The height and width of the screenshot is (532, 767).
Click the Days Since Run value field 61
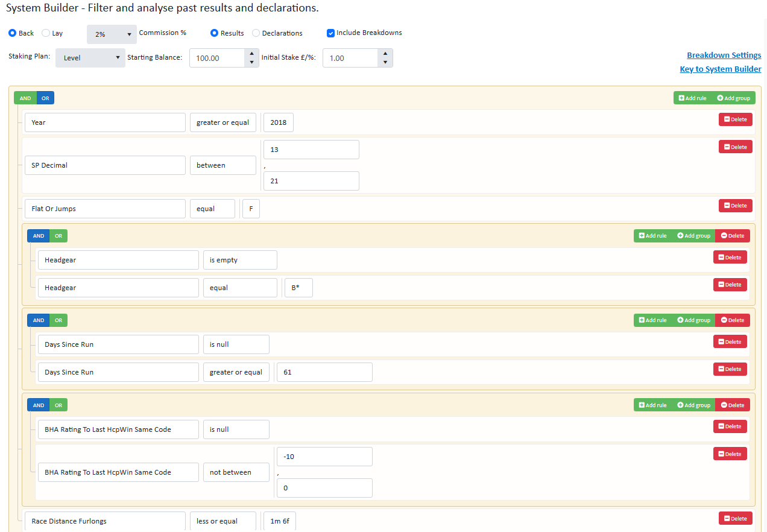[x=324, y=372]
